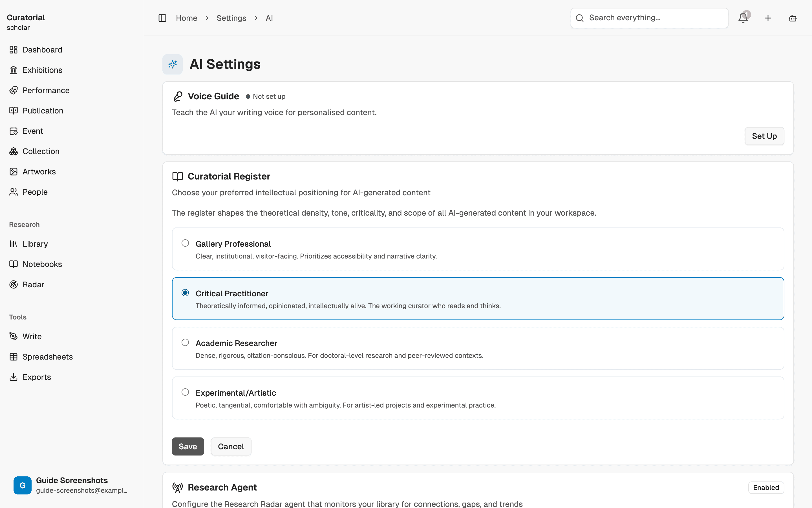812x508 pixels.
Task: Toggle the sidebar panel icon
Action: click(x=162, y=18)
